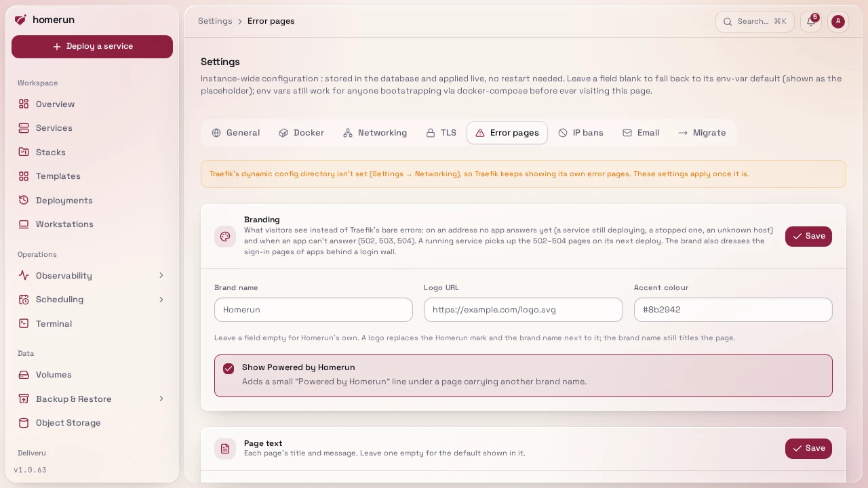
Task: Switch to the General settings tab
Action: click(235, 133)
